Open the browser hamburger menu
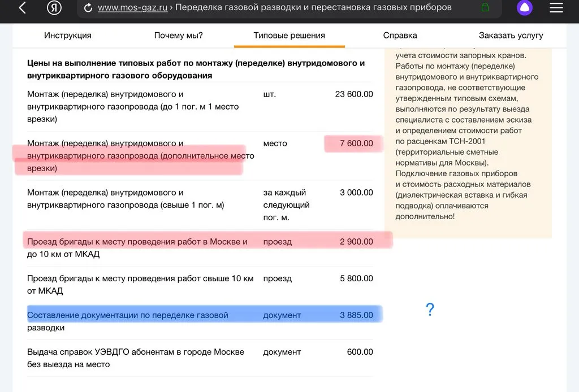Screen dimensions: 579x392 pyautogui.click(x=556, y=7)
